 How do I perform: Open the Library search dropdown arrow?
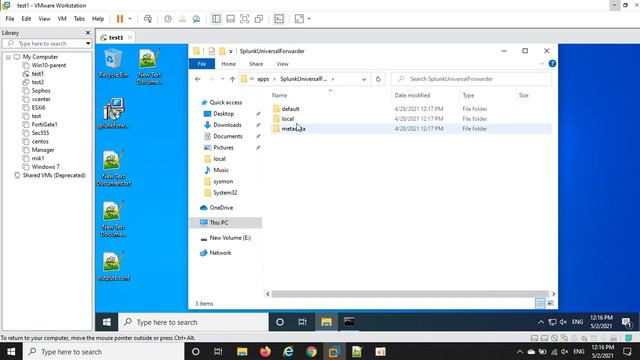tap(88, 43)
